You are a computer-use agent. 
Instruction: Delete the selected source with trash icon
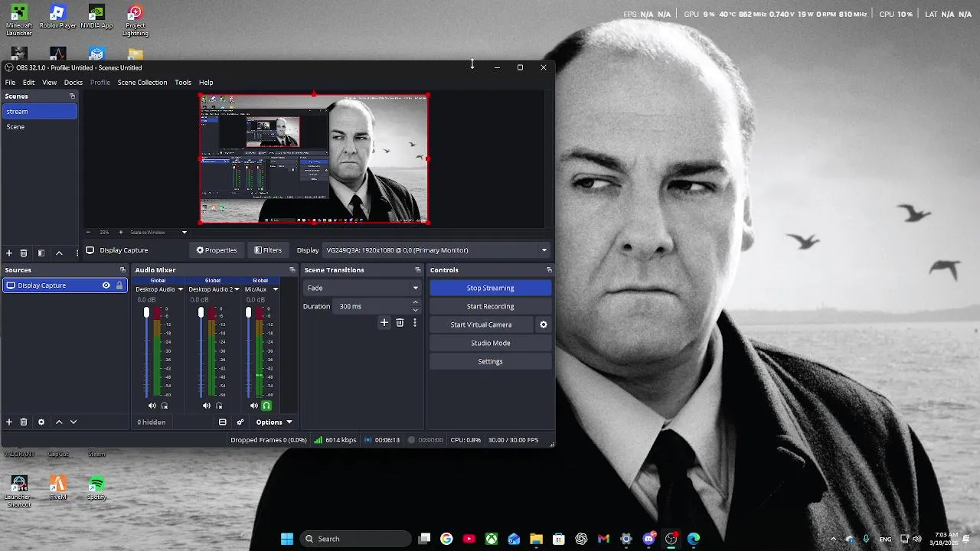(24, 422)
